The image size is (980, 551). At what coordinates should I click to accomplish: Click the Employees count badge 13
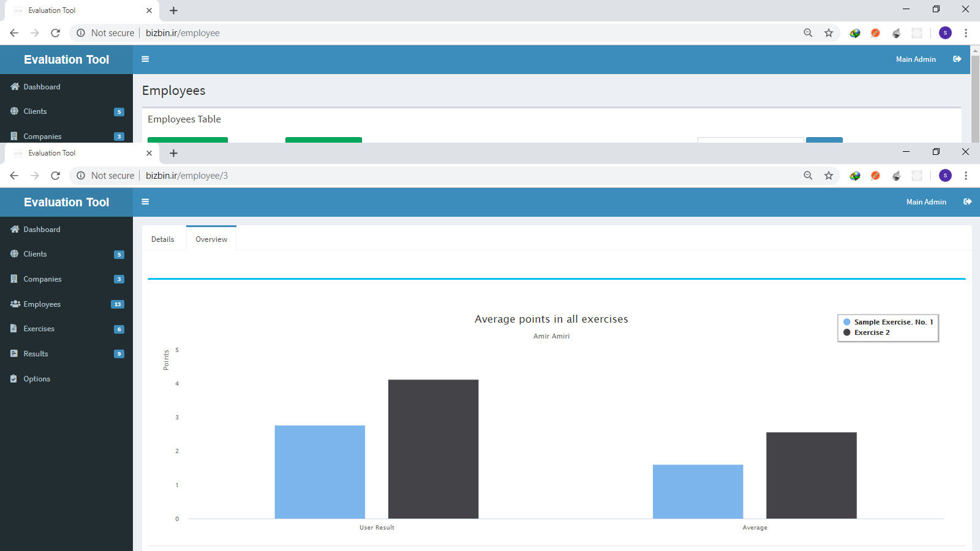pos(118,304)
